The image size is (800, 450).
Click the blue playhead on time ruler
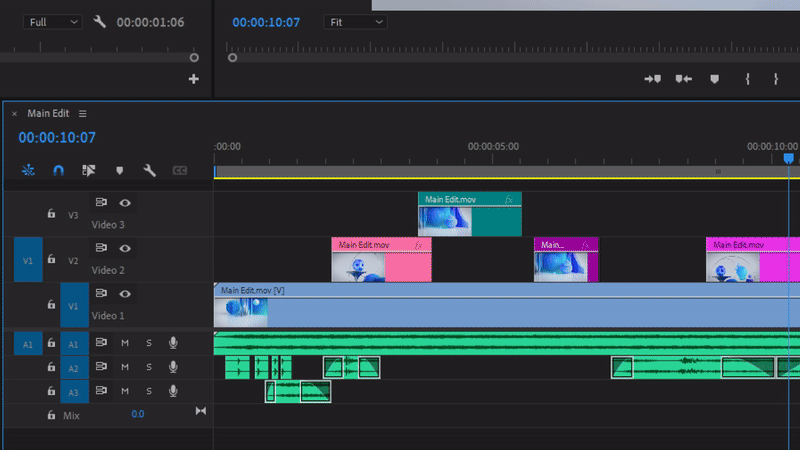(788, 158)
